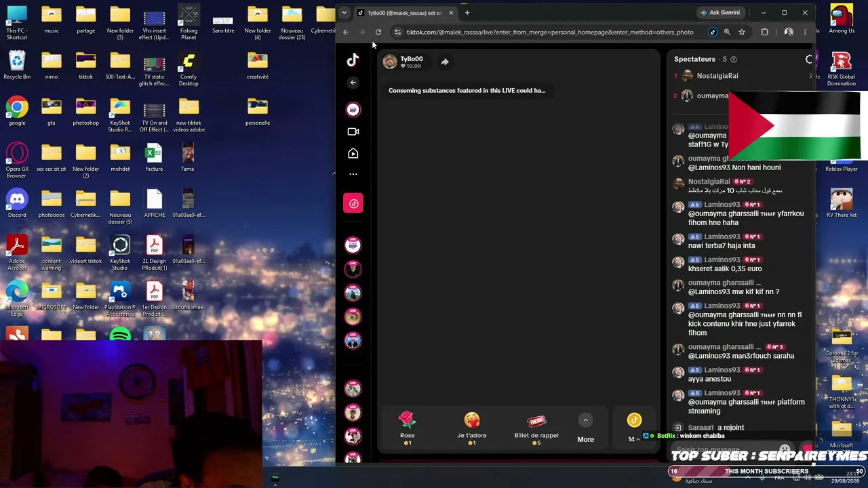Reload the TikTok page

coord(378,32)
